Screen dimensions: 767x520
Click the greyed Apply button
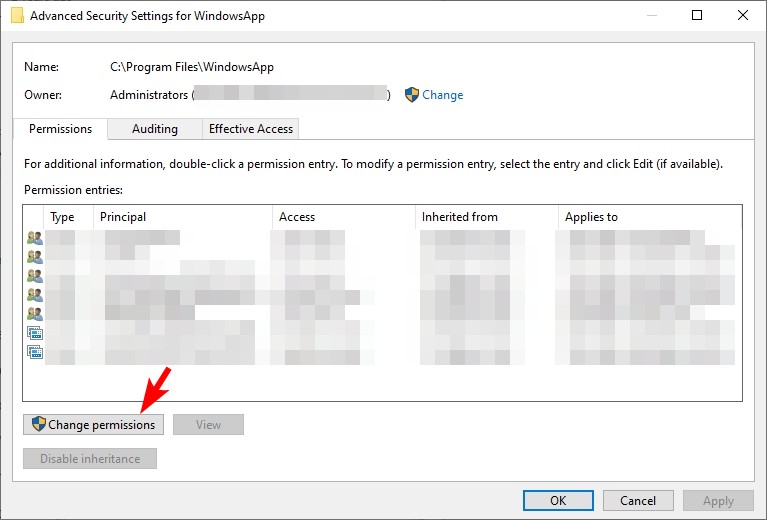(718, 500)
